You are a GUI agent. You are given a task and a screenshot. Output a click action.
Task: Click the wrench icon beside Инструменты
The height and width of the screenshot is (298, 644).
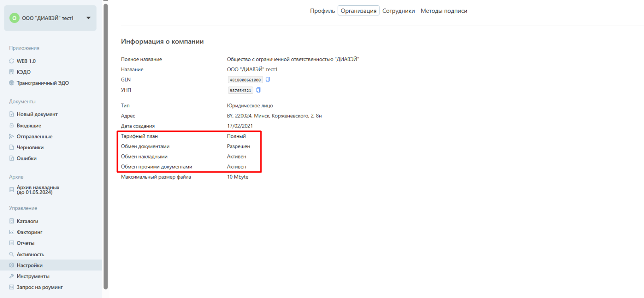12,276
